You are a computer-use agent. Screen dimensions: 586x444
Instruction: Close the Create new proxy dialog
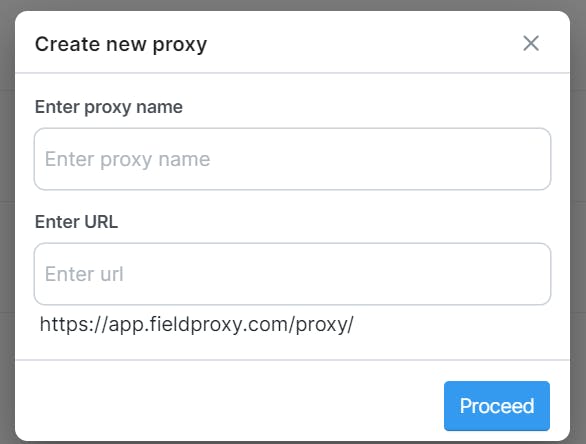tap(531, 43)
